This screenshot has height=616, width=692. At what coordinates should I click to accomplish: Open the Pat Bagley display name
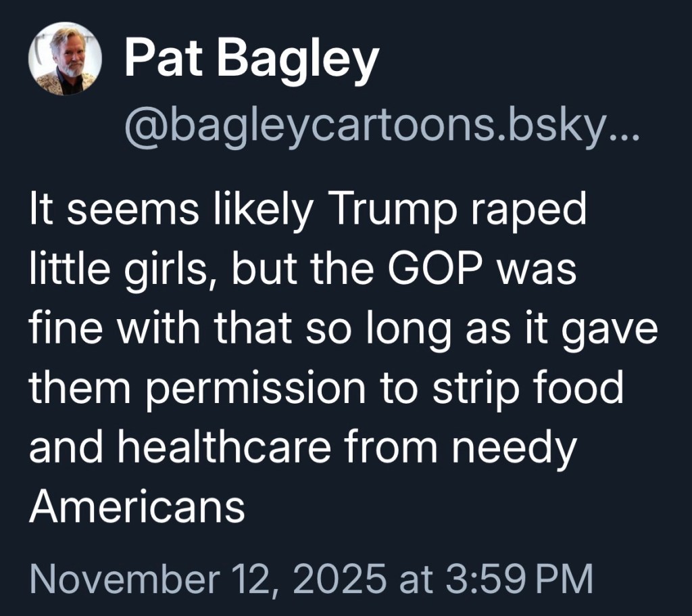[250, 61]
